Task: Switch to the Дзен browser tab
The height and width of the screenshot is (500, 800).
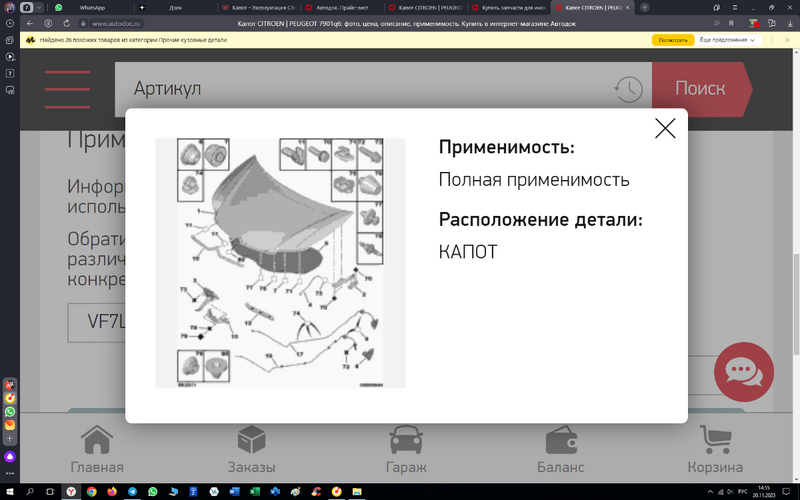Action: point(175,8)
